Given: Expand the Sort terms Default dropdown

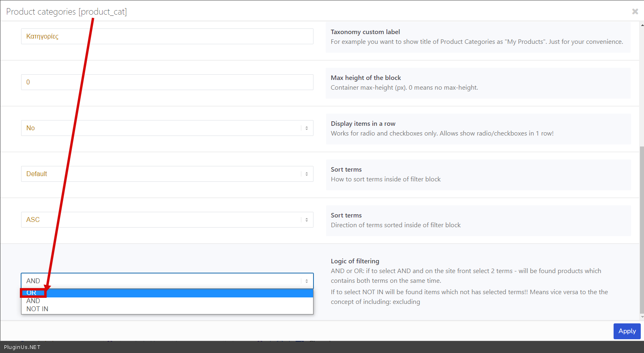Looking at the screenshot, I should 167,174.
